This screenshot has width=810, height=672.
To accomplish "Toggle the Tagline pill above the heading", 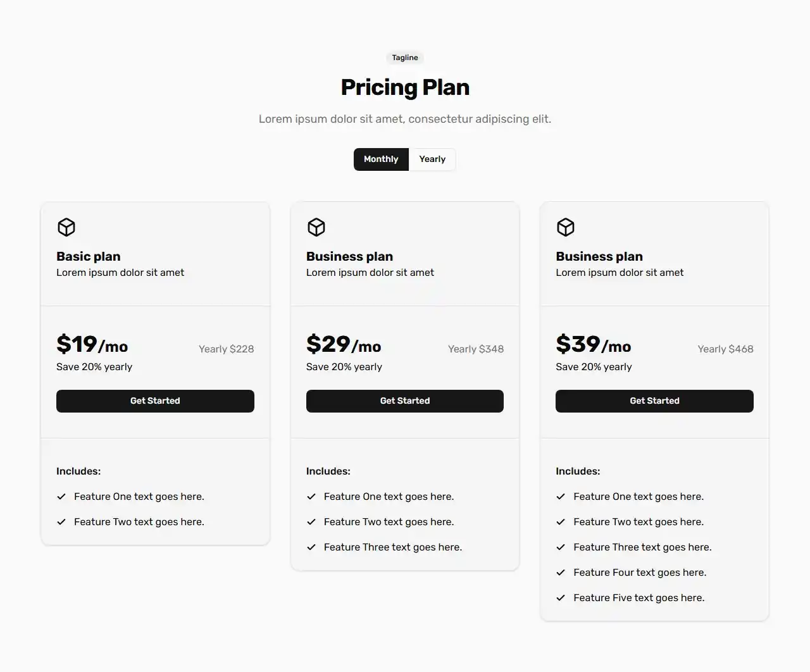I will 404,57.
